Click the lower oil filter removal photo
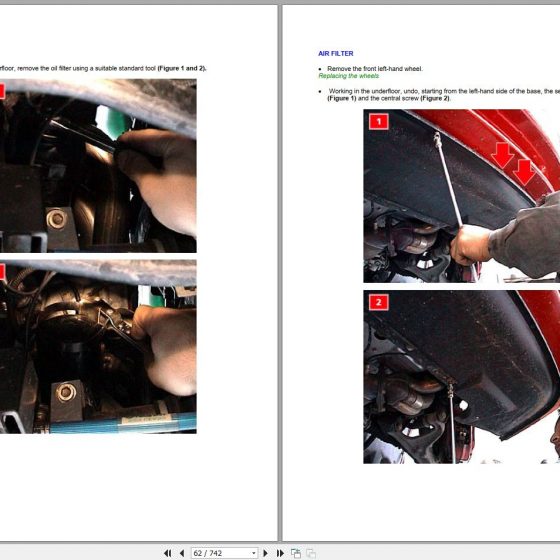The width and height of the screenshot is (560, 560). point(98,346)
